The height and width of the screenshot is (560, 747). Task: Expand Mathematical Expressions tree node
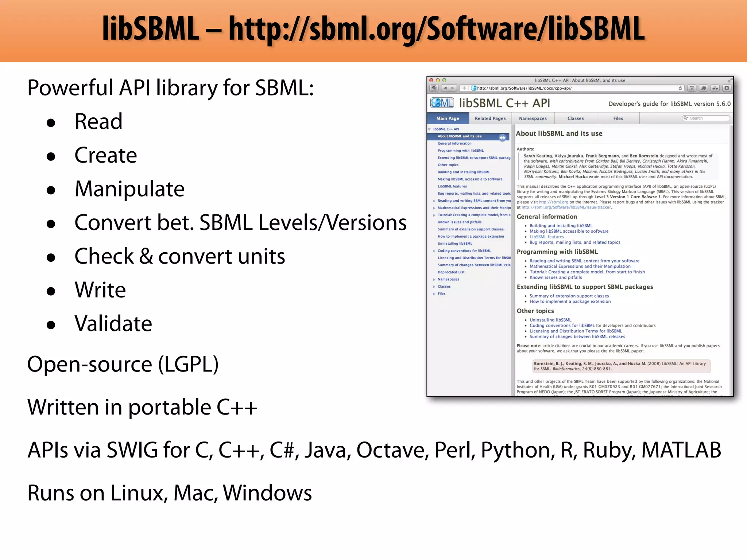pyautogui.click(x=434, y=208)
